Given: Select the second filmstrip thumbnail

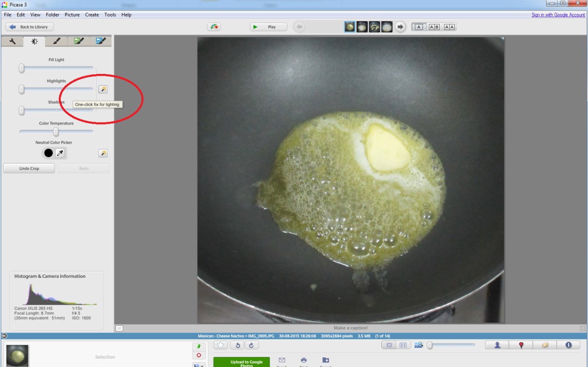Looking at the screenshot, I should tap(362, 27).
